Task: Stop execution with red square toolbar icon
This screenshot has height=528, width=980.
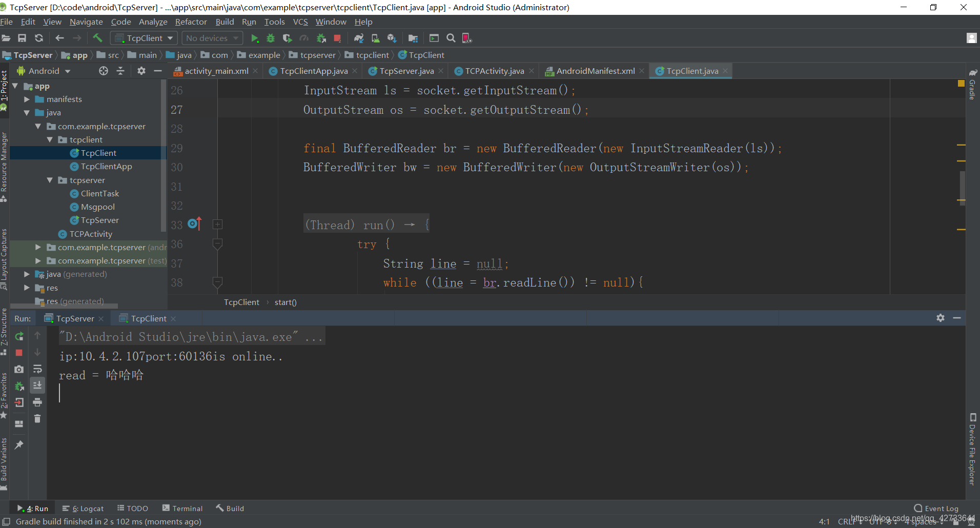Action: (x=337, y=38)
